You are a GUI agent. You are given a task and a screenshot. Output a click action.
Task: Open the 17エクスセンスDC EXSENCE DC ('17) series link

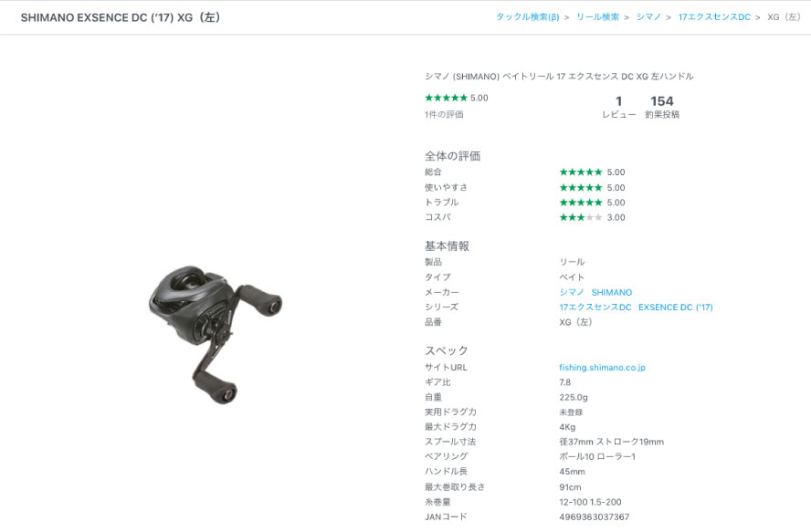point(636,308)
